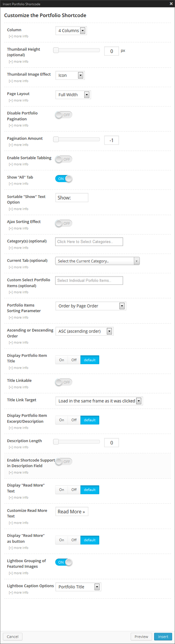The height and width of the screenshot is (644, 175).
Task: Set Display "Read More" Text to Off
Action: click(x=74, y=490)
